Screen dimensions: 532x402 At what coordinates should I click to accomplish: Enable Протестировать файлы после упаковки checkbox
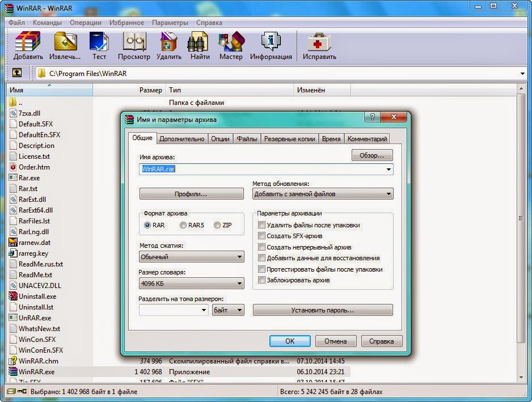tap(261, 269)
